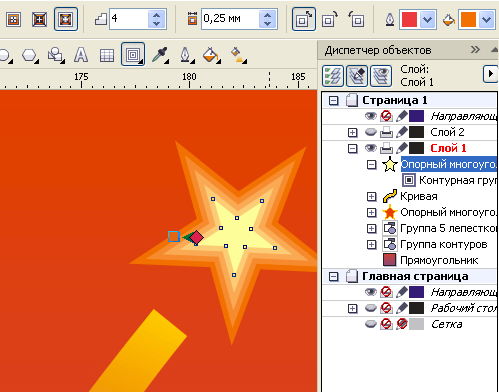The height and width of the screenshot is (392, 499).
Task: Toggle visibility eye of Слой 1
Action: 371,148
